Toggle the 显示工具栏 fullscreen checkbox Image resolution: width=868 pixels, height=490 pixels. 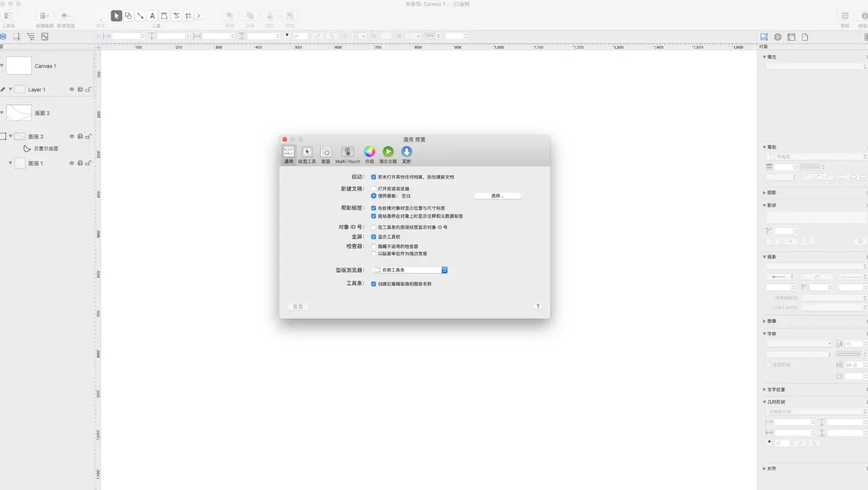coord(374,236)
